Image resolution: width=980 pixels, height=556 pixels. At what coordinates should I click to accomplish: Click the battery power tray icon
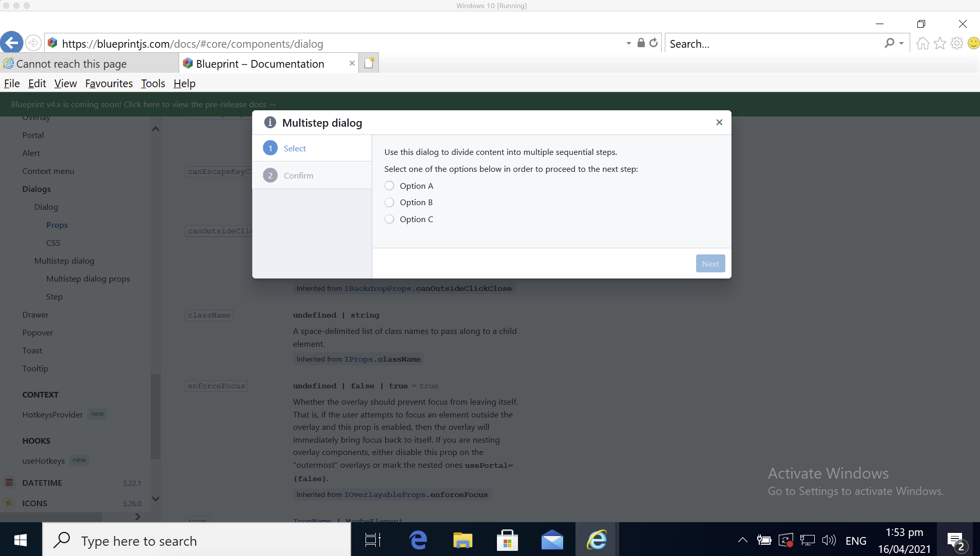click(x=764, y=540)
